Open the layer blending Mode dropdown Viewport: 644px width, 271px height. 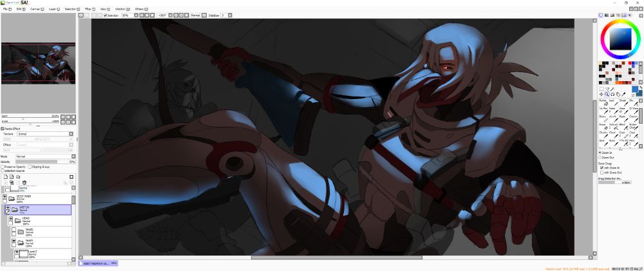[x=73, y=156]
